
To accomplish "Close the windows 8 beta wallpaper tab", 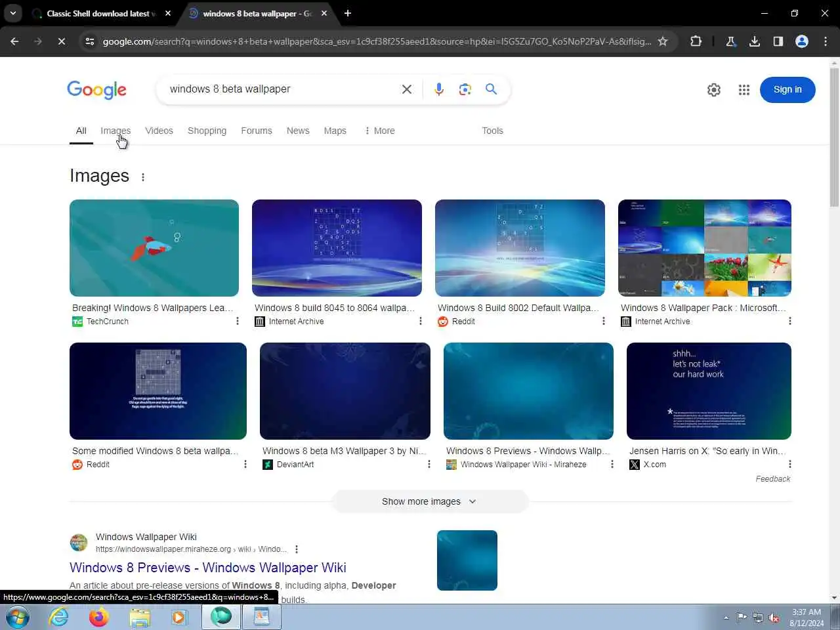I will [x=324, y=13].
